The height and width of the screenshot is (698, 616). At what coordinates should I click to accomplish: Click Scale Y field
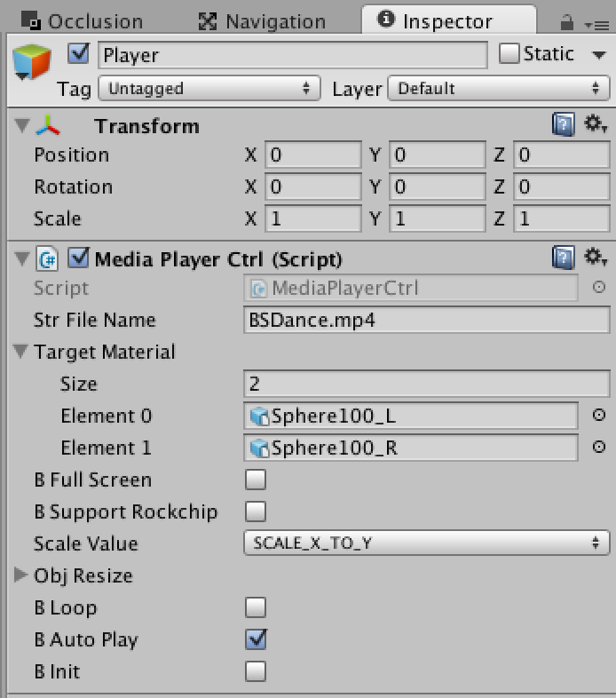coord(438,218)
